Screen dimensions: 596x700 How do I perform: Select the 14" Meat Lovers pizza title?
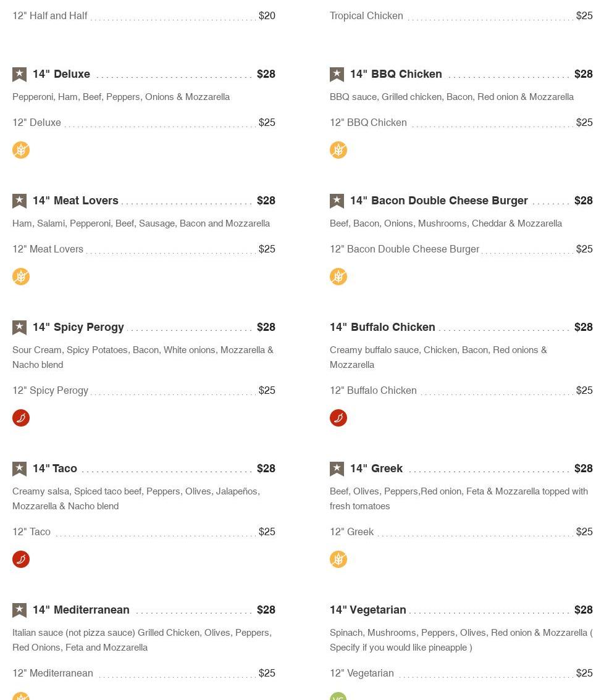pos(75,201)
